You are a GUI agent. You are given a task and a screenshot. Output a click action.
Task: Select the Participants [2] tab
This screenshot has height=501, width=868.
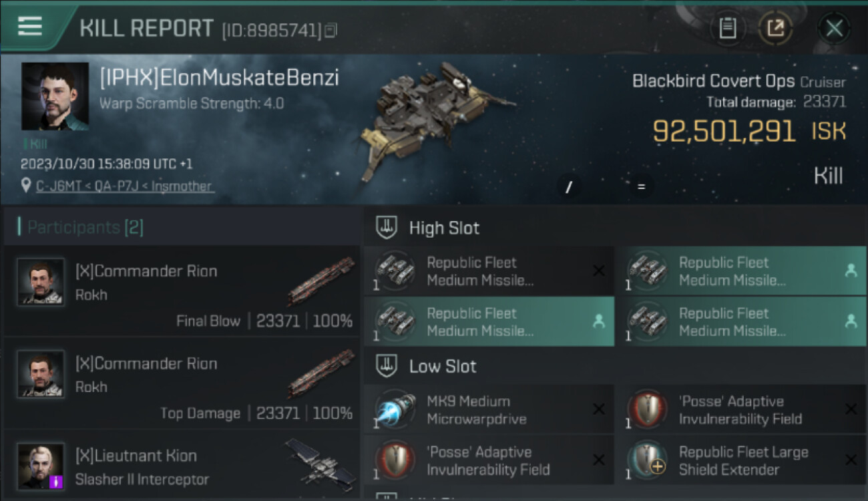pos(85,227)
